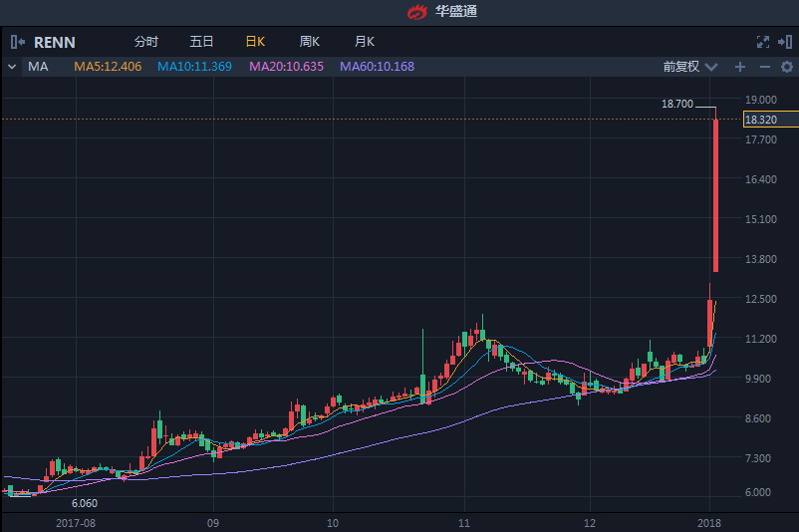
Task: Click the 18.320 current price marker
Action: (761, 120)
